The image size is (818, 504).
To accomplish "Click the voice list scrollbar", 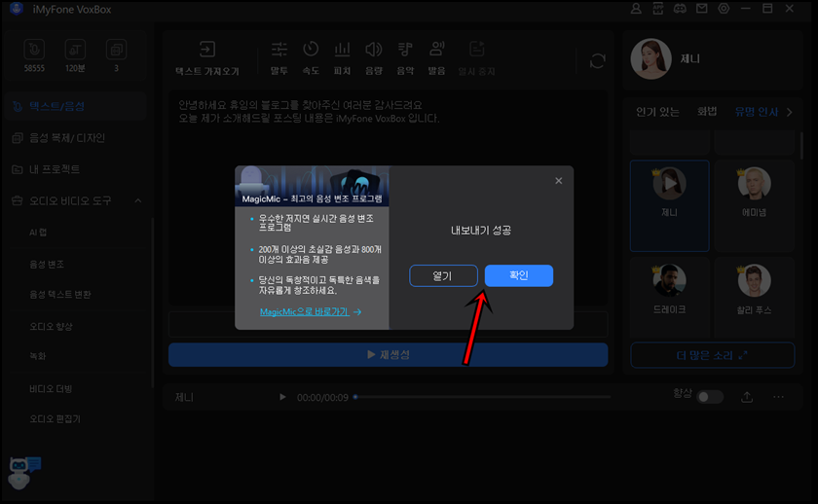I will coord(802,145).
